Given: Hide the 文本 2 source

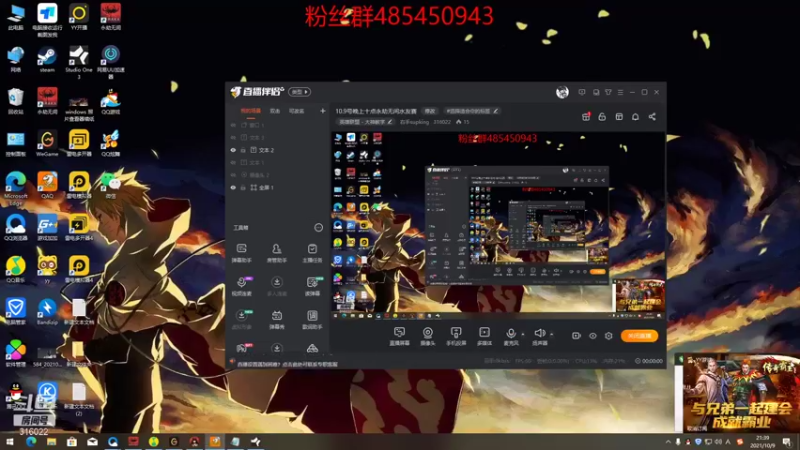Looking at the screenshot, I should [233, 150].
